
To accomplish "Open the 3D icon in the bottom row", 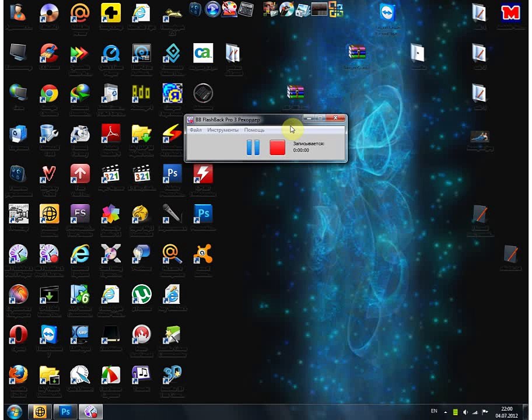I will point(172,374).
